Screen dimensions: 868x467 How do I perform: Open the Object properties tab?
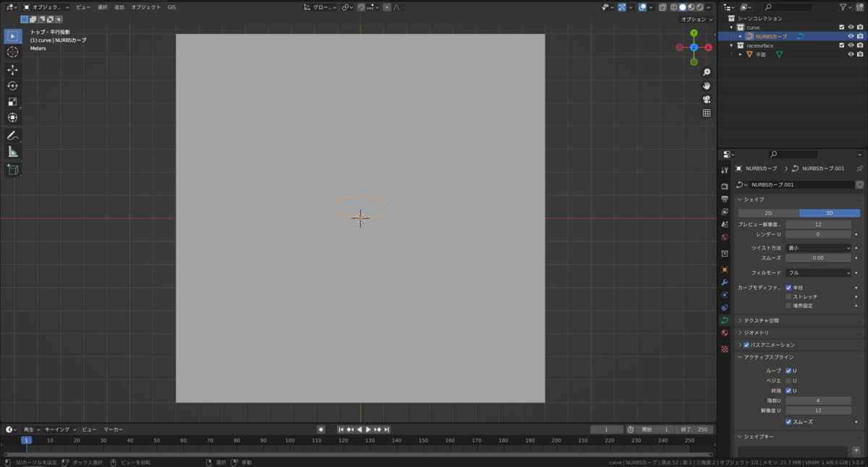tap(725, 269)
